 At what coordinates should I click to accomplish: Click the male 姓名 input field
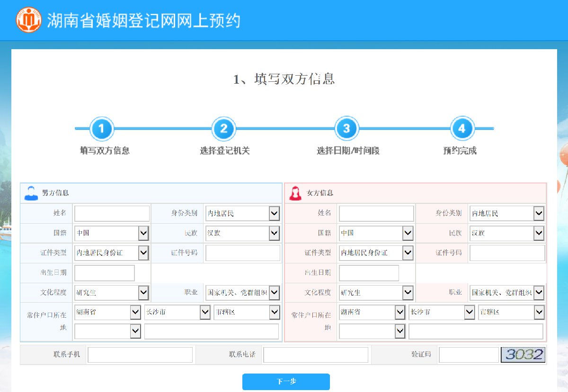pos(112,213)
